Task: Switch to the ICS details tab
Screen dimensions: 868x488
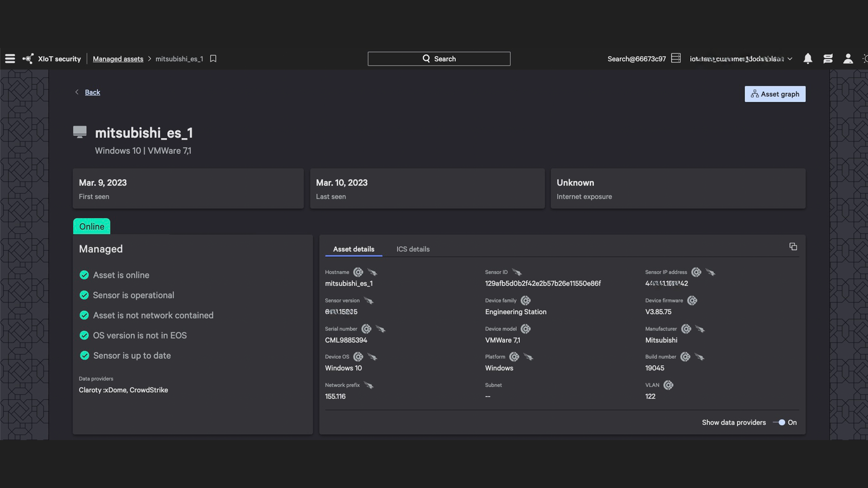Action: pos(413,249)
